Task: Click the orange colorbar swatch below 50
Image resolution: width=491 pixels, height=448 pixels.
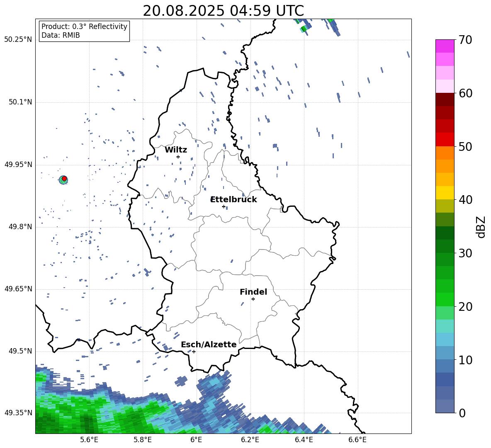Action: 445,153
